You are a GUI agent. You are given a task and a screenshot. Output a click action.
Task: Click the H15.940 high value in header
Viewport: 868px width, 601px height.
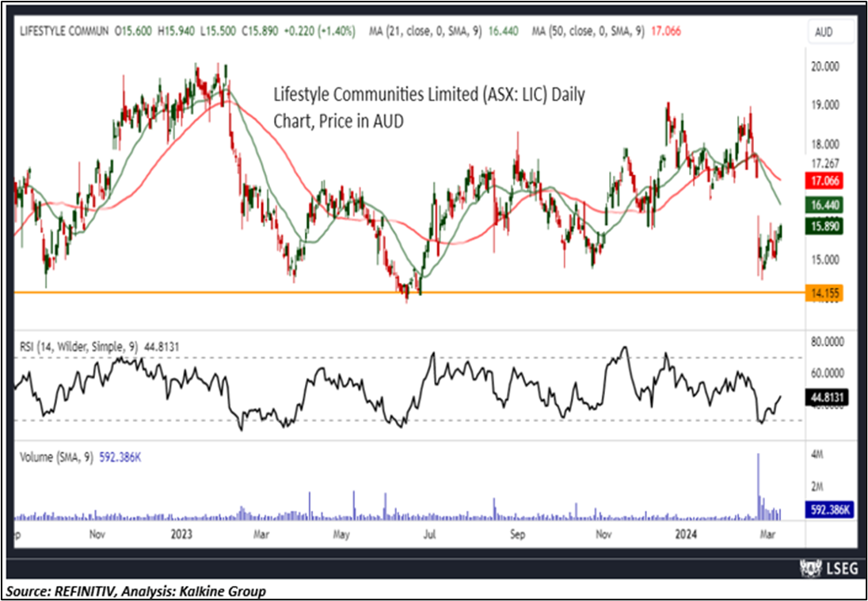[x=176, y=32]
